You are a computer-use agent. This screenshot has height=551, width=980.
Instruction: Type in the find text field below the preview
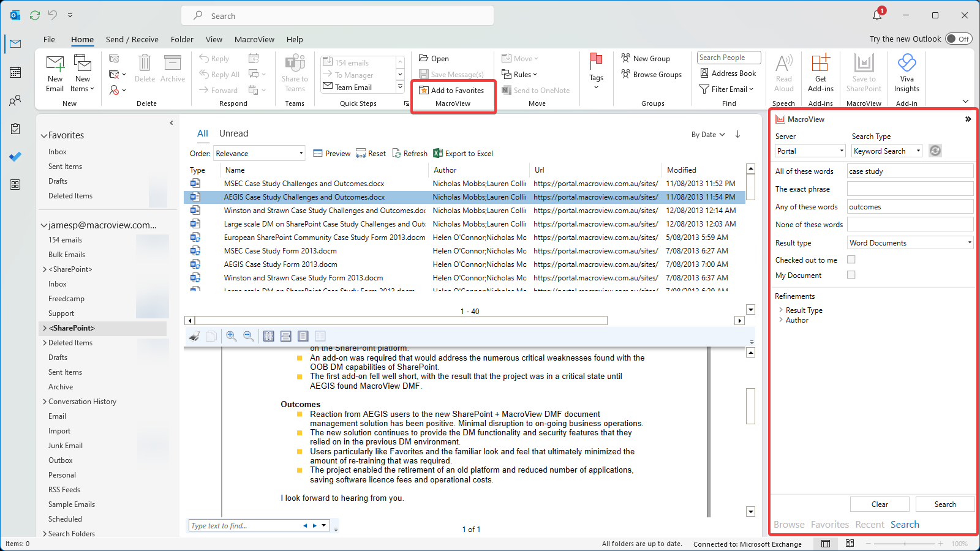[x=245, y=525]
